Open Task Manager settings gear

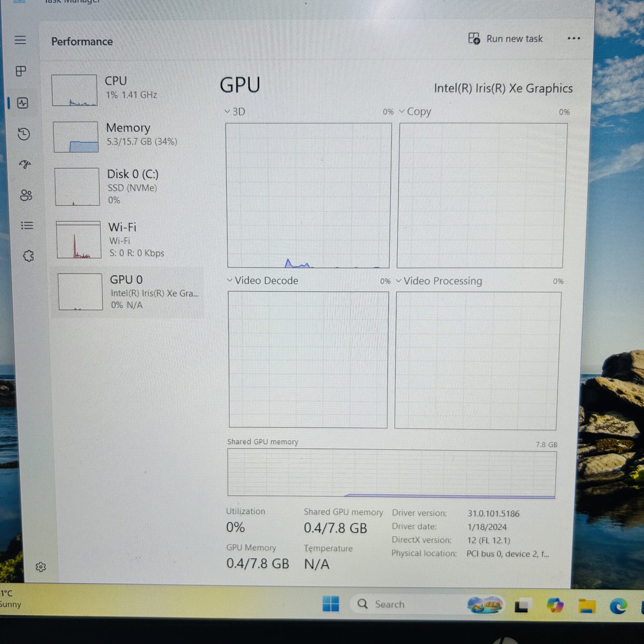pyautogui.click(x=41, y=567)
